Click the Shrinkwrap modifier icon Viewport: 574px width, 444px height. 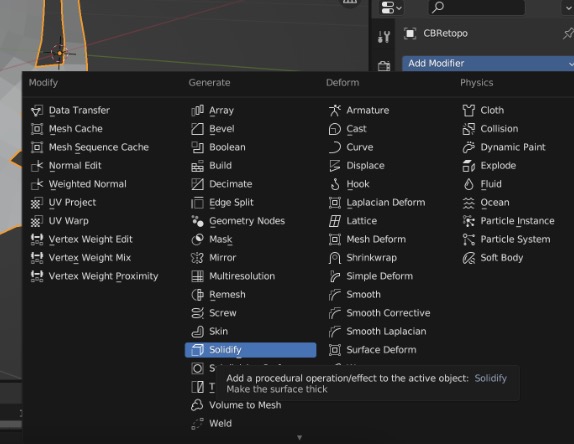pyautogui.click(x=335, y=258)
